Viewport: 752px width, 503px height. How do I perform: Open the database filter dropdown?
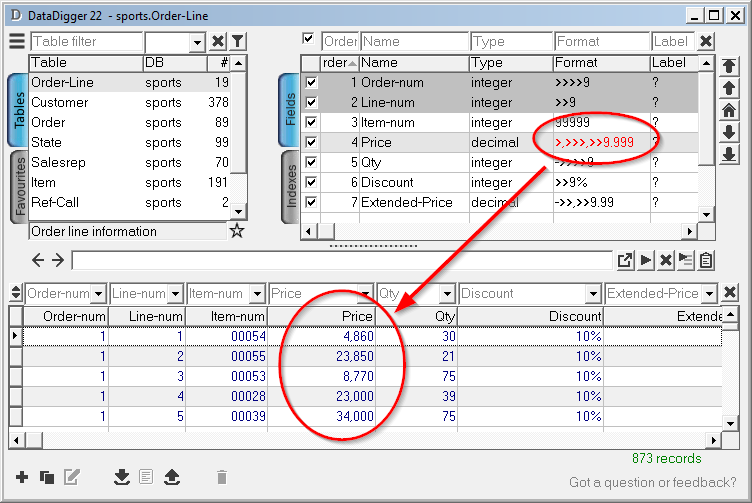point(196,41)
